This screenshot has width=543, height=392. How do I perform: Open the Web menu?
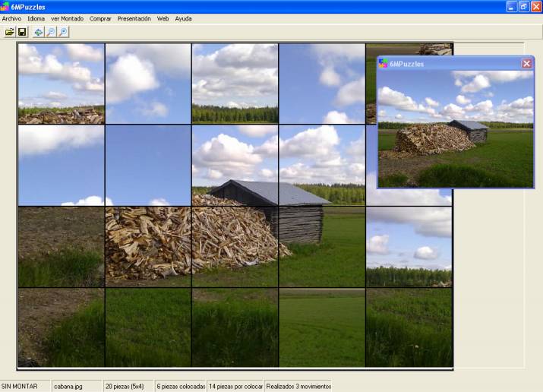click(x=163, y=19)
